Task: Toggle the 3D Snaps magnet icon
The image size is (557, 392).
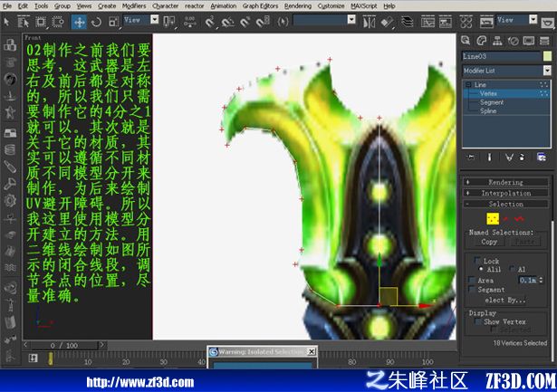Action: click(x=210, y=22)
